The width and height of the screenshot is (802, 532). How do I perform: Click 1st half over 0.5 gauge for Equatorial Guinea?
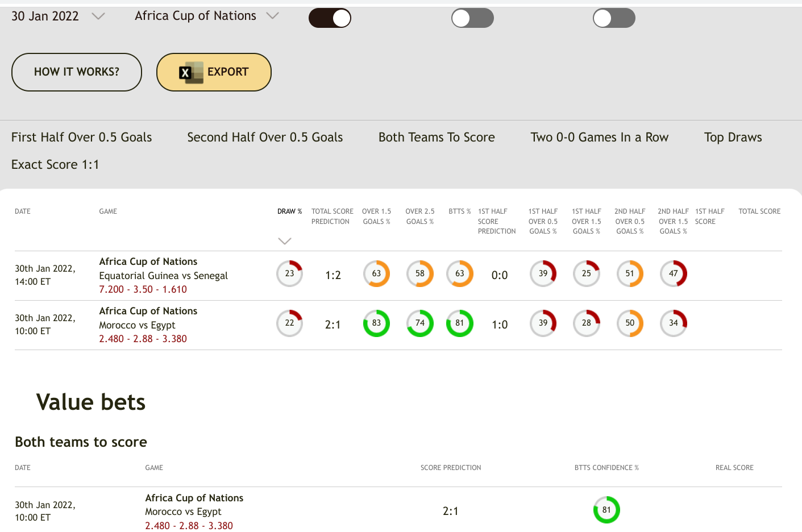point(543,273)
